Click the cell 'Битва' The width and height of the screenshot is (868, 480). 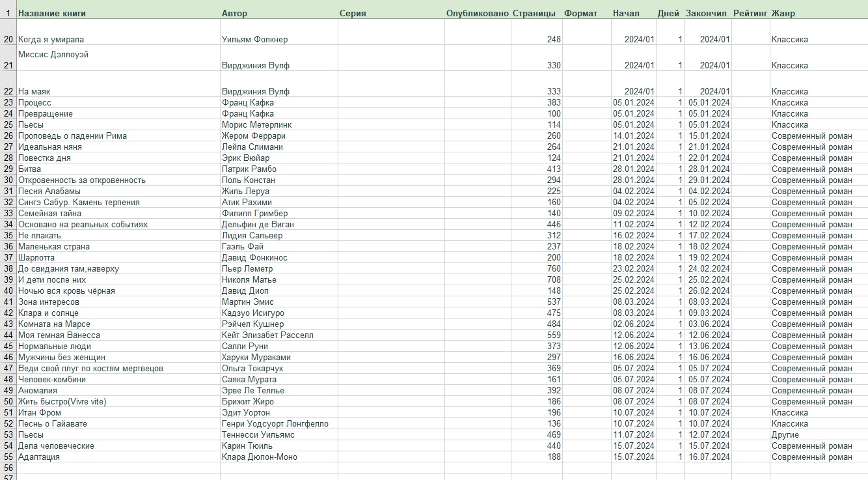click(118, 169)
